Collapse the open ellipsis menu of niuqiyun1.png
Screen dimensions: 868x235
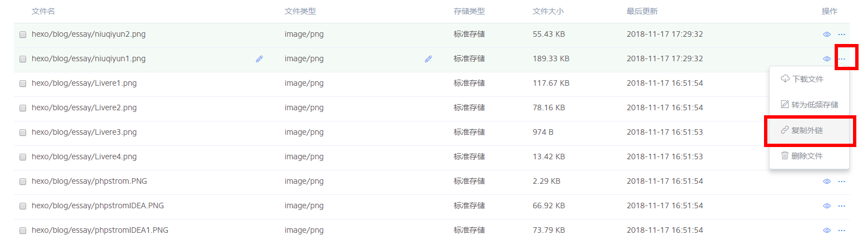tap(841, 59)
